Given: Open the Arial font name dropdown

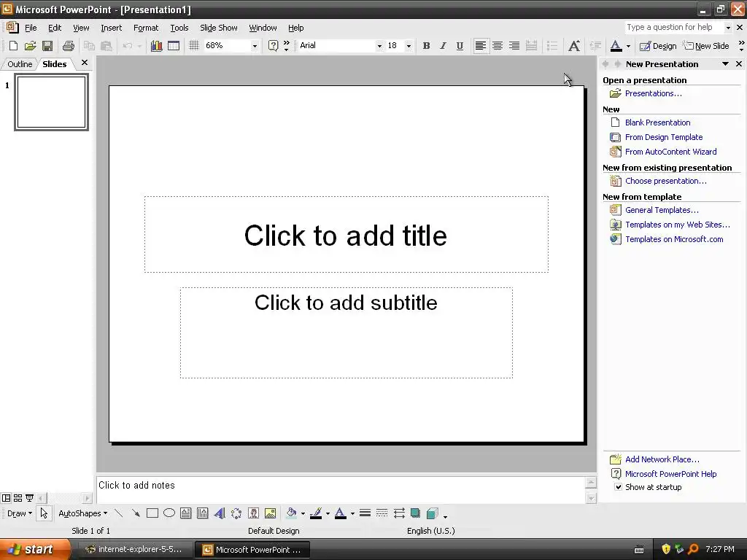Looking at the screenshot, I should [x=379, y=46].
